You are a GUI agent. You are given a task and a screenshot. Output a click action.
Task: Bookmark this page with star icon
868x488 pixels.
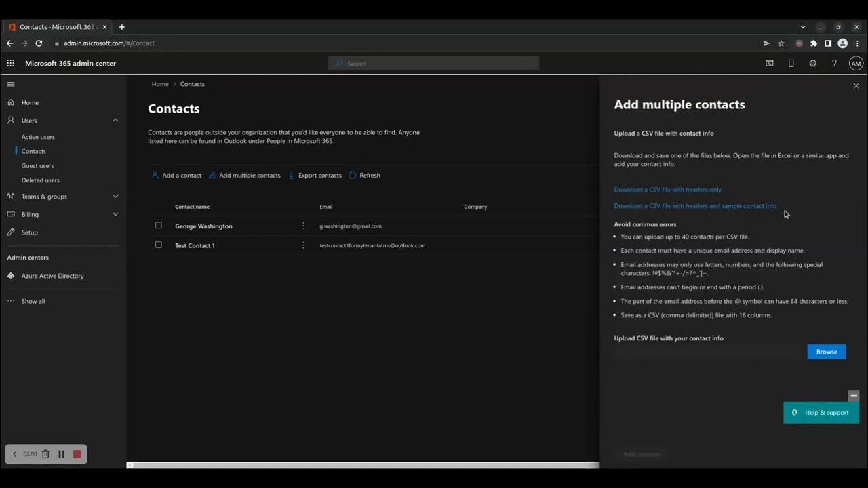781,43
